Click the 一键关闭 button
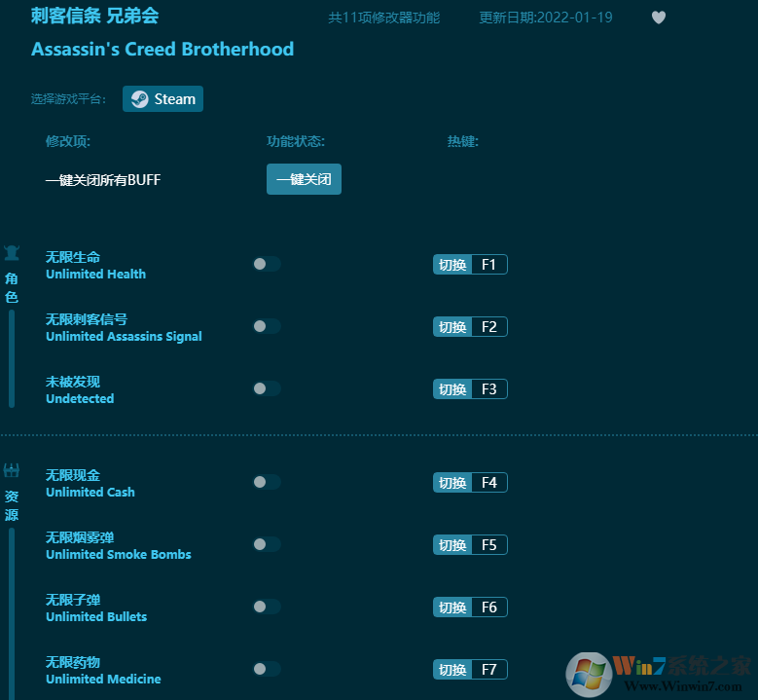 [304, 179]
